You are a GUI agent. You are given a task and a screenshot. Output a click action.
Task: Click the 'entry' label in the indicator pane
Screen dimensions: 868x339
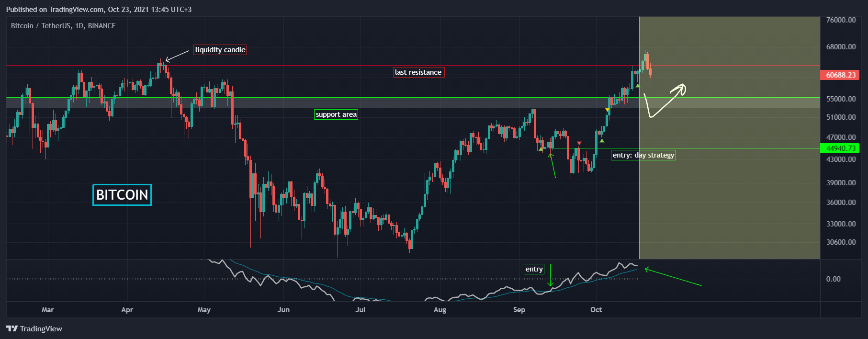[534, 269]
